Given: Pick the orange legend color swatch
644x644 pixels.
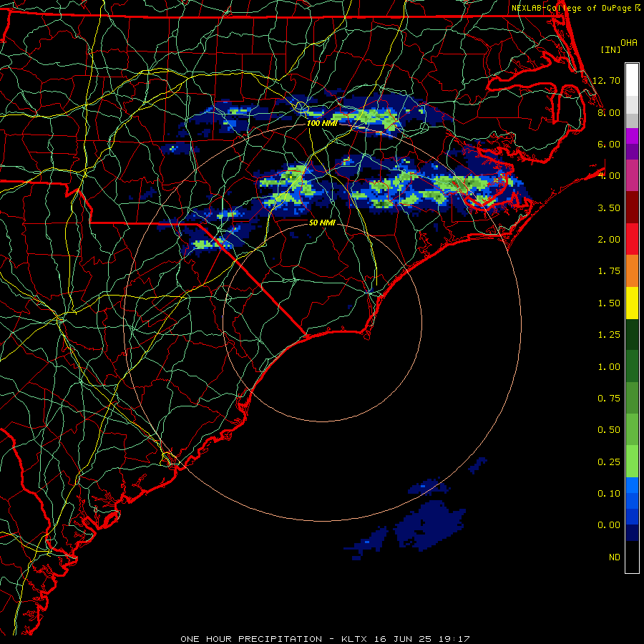Looking at the screenshot, I should [x=632, y=271].
